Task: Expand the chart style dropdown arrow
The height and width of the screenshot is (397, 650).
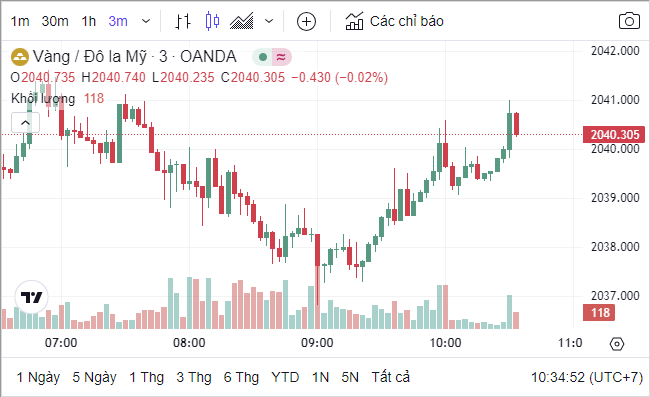Action: pyautogui.click(x=269, y=21)
